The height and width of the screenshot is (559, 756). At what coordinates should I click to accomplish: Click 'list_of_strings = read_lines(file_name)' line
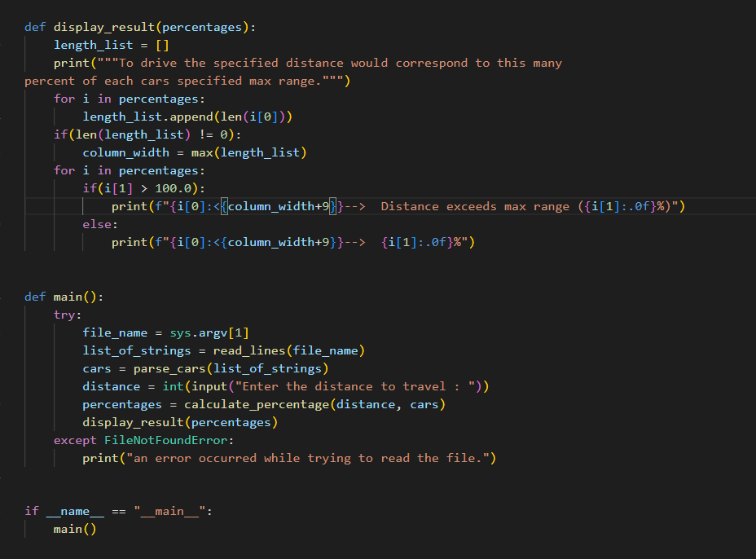tap(224, 350)
